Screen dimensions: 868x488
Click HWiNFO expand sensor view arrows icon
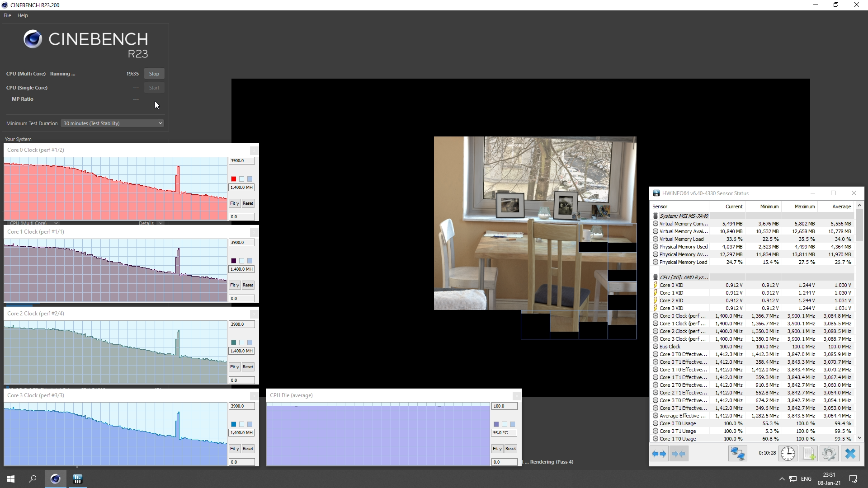coord(660,454)
